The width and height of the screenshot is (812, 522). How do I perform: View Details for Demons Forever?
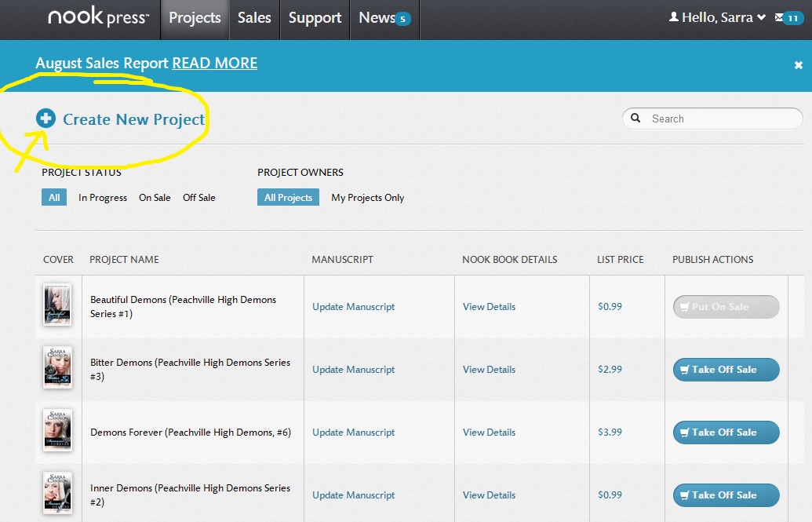pyautogui.click(x=489, y=433)
